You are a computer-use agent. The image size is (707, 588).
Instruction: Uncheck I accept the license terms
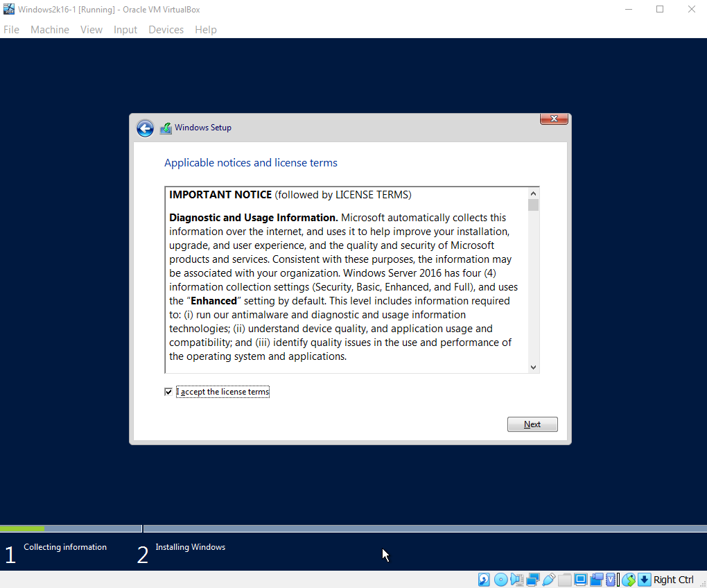[x=168, y=392]
